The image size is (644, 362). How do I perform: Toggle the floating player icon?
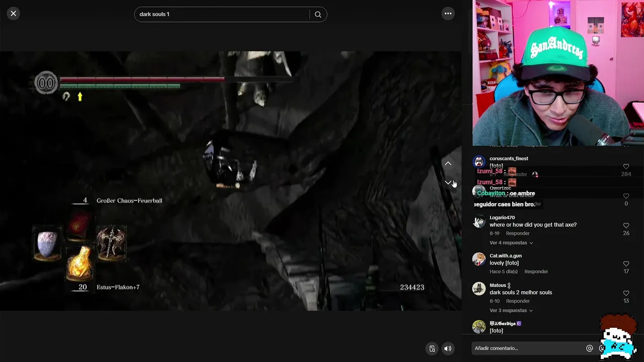(432, 348)
